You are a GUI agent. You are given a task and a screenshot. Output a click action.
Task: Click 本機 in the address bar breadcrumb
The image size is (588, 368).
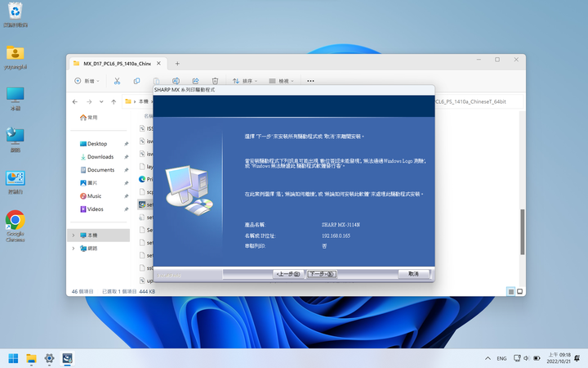pyautogui.click(x=144, y=101)
